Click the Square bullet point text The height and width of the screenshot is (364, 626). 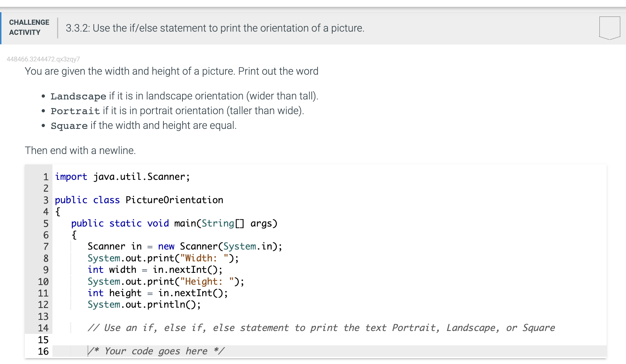(144, 125)
